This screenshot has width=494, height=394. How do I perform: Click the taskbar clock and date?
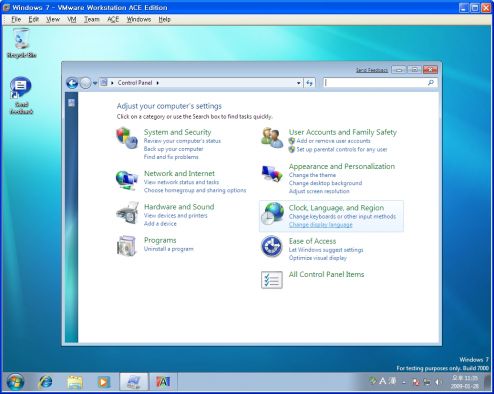coord(465,382)
